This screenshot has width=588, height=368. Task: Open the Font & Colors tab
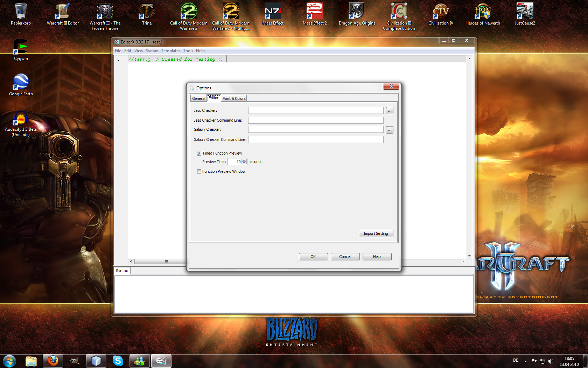(x=234, y=98)
